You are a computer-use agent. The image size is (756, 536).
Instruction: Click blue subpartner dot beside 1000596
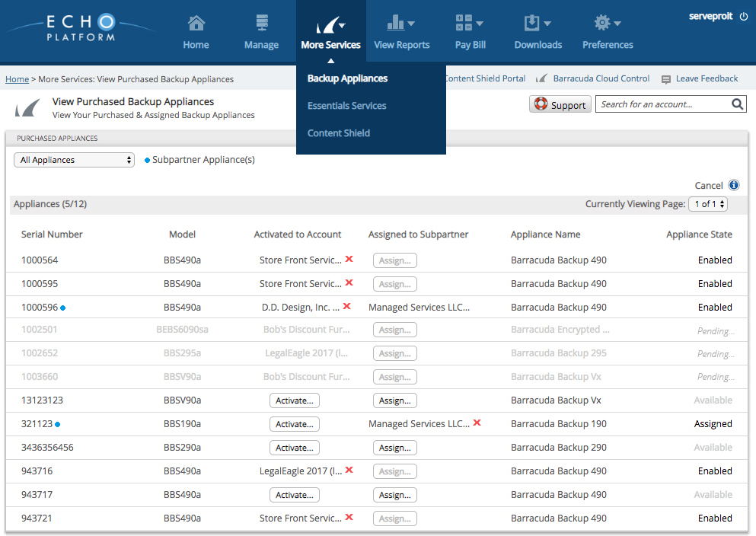click(x=62, y=308)
